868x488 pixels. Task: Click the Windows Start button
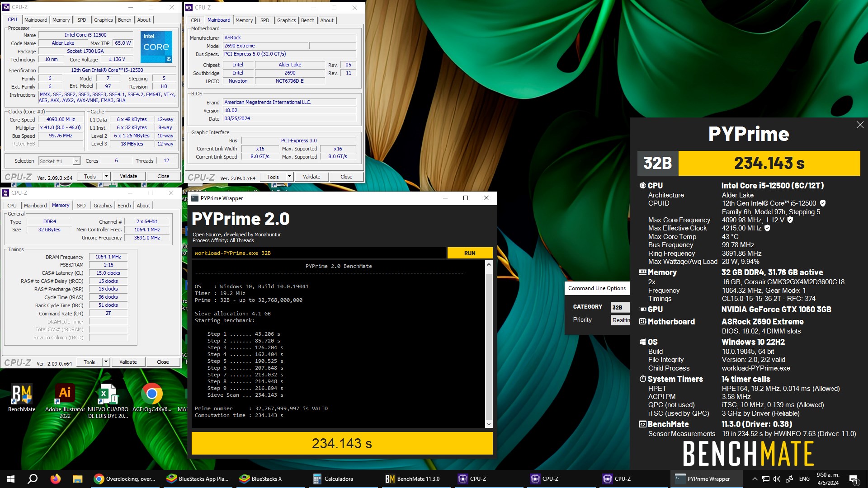11,479
